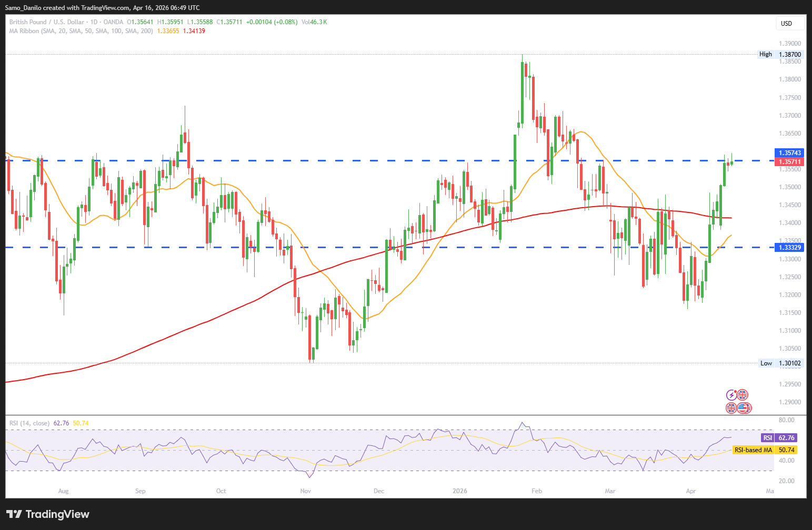This screenshot has width=812, height=530.
Task: Open the US flag economic event marker
Action: coord(743,407)
